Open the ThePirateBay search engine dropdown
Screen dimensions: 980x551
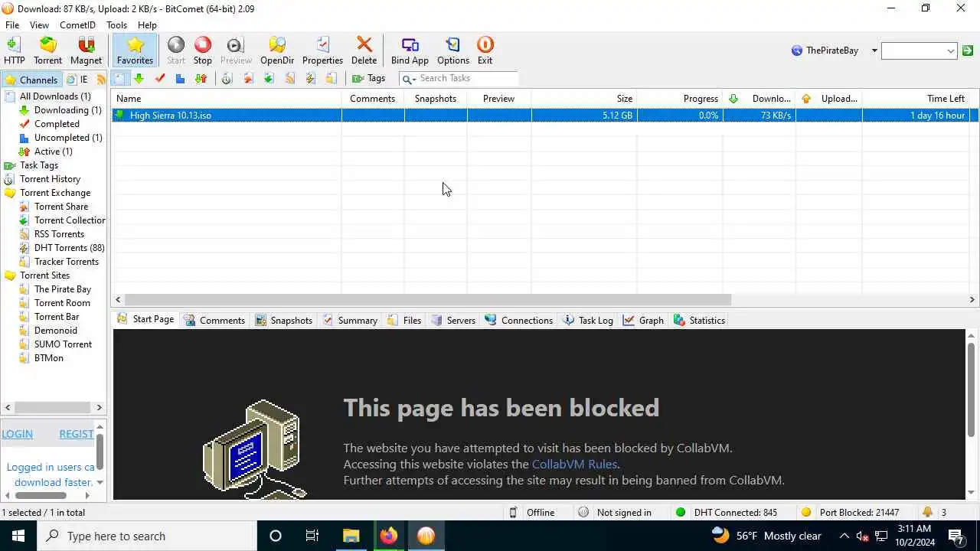click(874, 51)
